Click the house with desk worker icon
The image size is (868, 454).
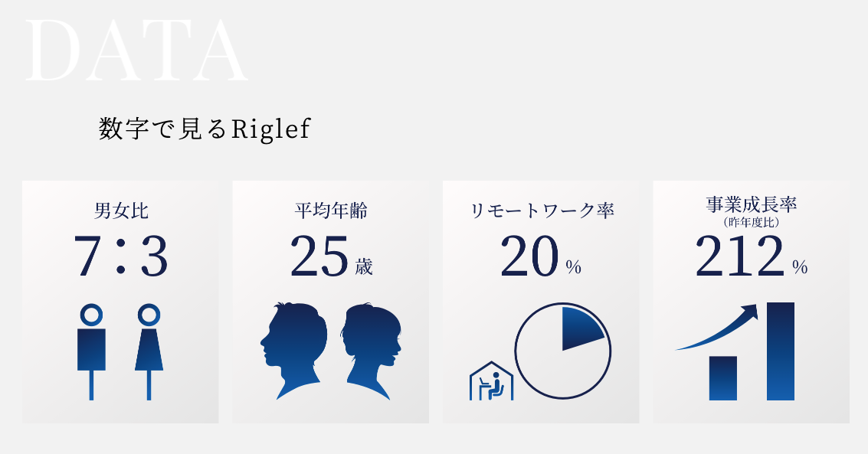click(491, 380)
